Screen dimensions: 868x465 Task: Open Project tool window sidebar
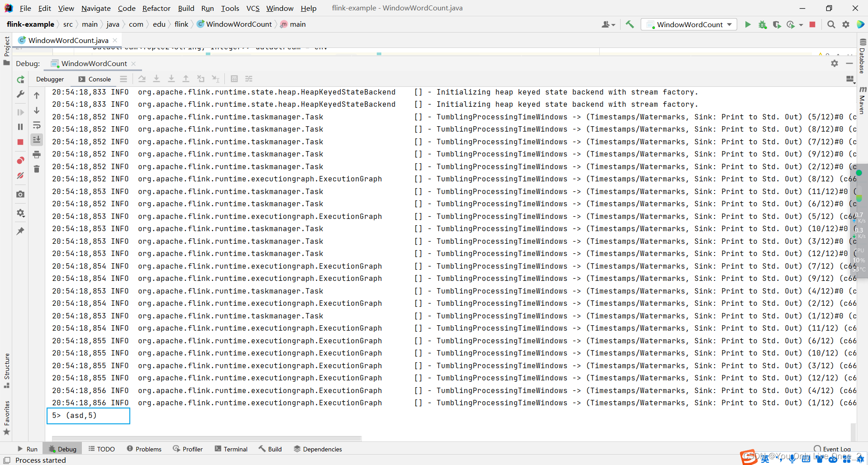tap(6, 50)
